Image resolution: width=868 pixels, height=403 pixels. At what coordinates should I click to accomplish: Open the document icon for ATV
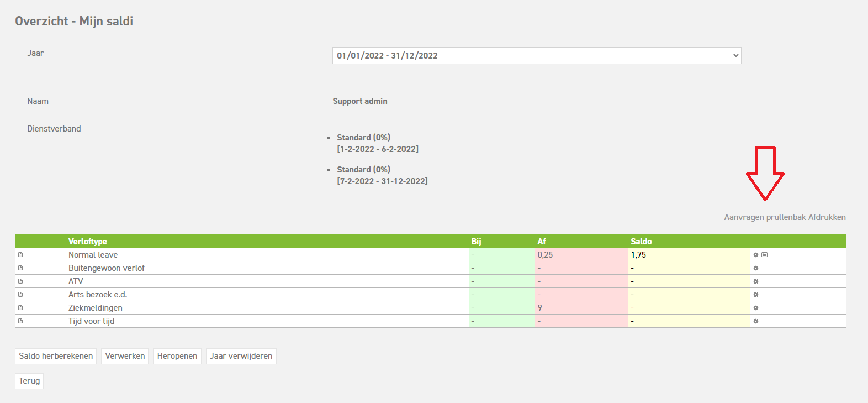pos(20,281)
